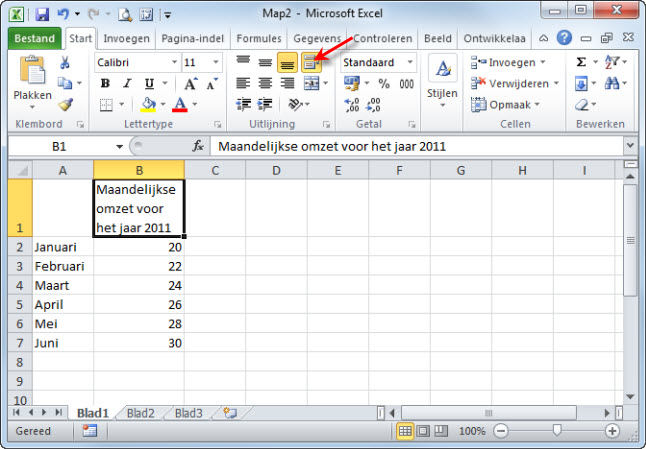Click the Fill down icon in Bewerken
The image size is (646, 449).
tap(581, 84)
